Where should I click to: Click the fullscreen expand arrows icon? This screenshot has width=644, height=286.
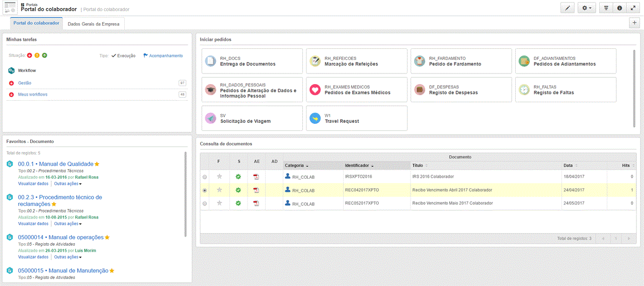pos(632,8)
